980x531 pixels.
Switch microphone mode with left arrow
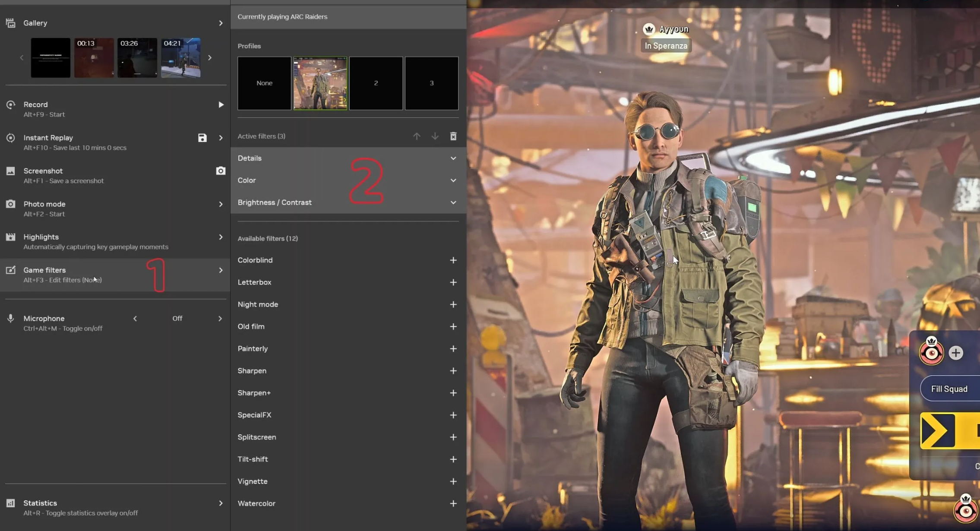click(x=135, y=319)
